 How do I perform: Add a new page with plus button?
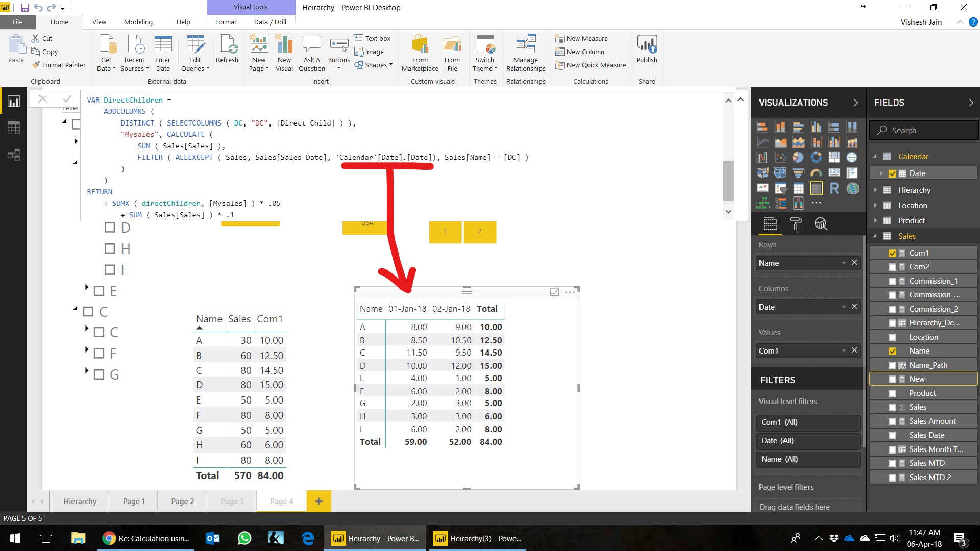tap(318, 502)
